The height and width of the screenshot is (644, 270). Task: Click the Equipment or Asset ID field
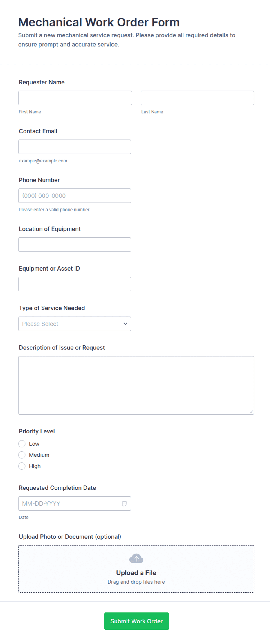pyautogui.click(x=75, y=284)
